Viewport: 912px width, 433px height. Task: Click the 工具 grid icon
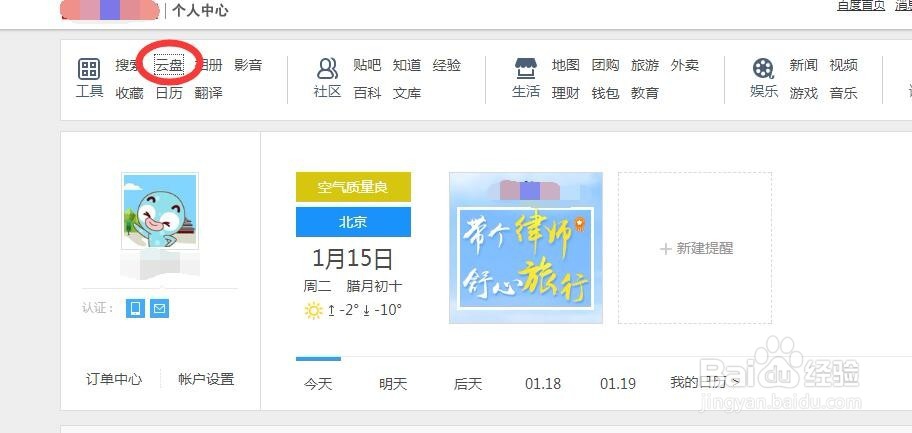89,69
